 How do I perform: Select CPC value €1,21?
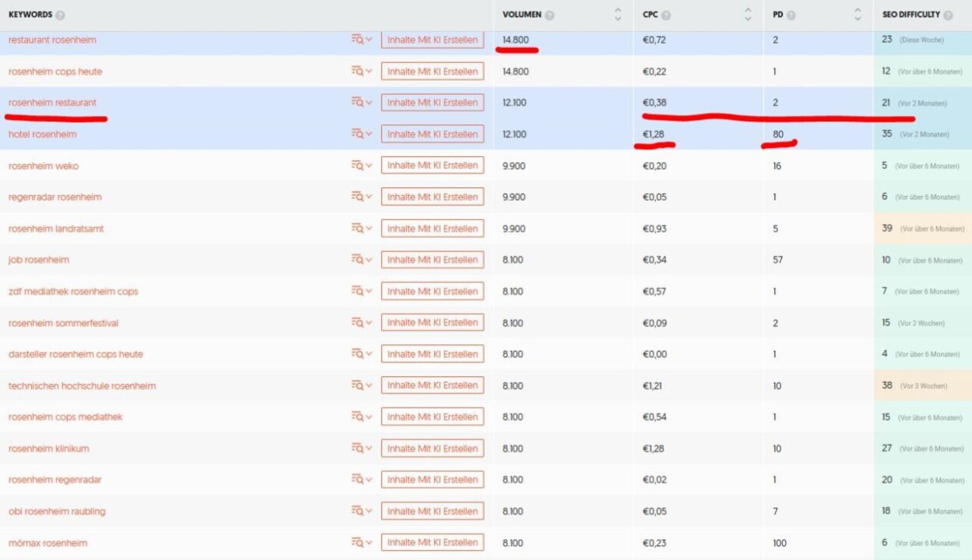(652, 386)
